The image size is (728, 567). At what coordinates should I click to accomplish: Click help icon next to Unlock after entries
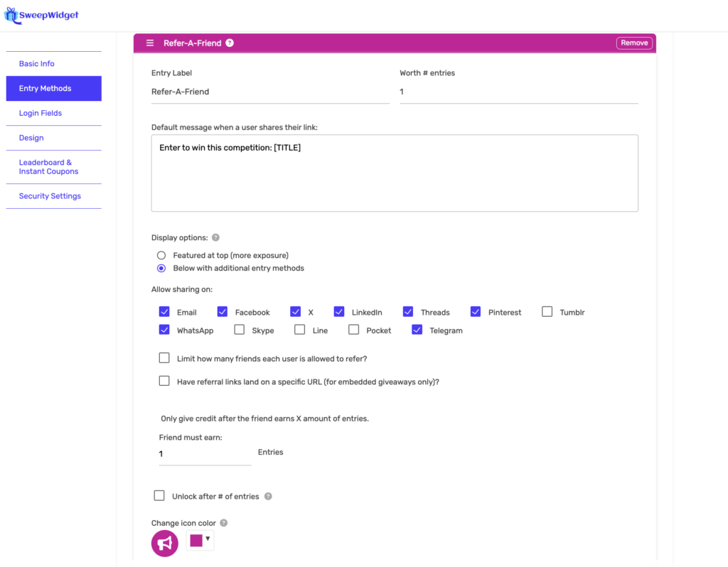click(268, 497)
